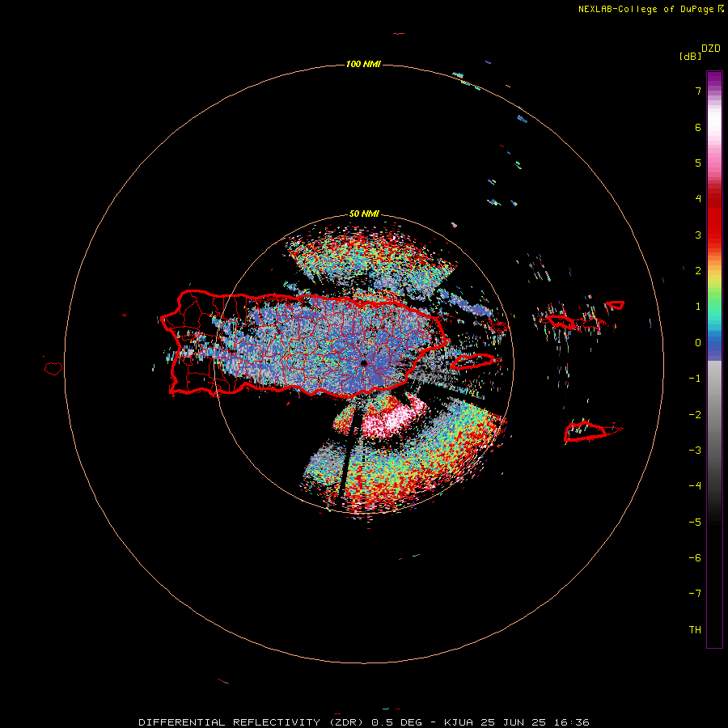
Task: Click the 50 NMI range ring label
Action: [x=364, y=214]
